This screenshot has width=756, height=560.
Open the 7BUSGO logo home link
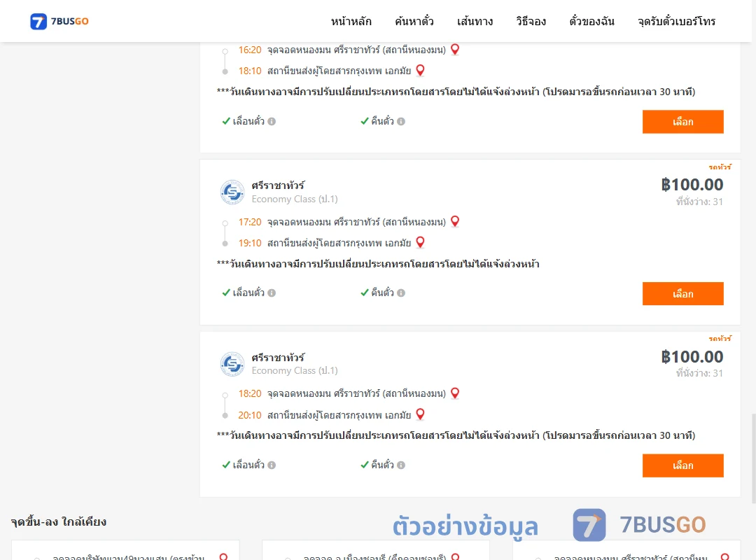[59, 21]
